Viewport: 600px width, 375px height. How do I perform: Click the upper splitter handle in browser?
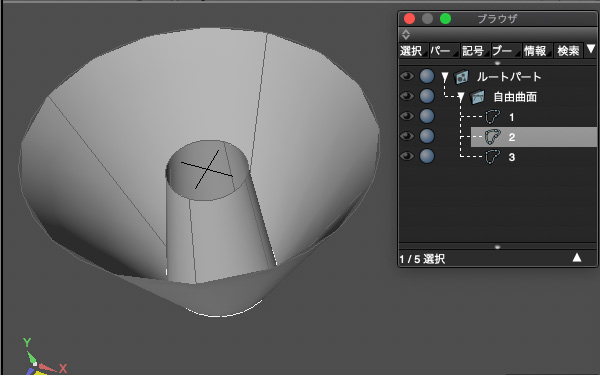(x=497, y=63)
